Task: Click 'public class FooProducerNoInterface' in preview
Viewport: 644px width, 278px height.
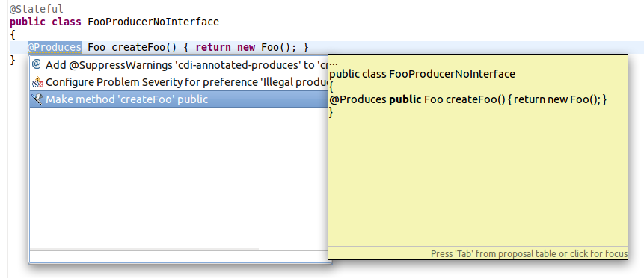Action: coord(422,74)
